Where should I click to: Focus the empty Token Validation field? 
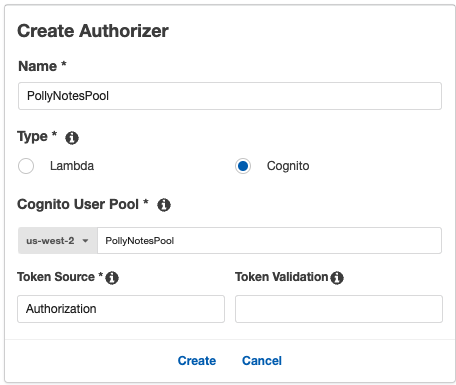click(x=339, y=309)
